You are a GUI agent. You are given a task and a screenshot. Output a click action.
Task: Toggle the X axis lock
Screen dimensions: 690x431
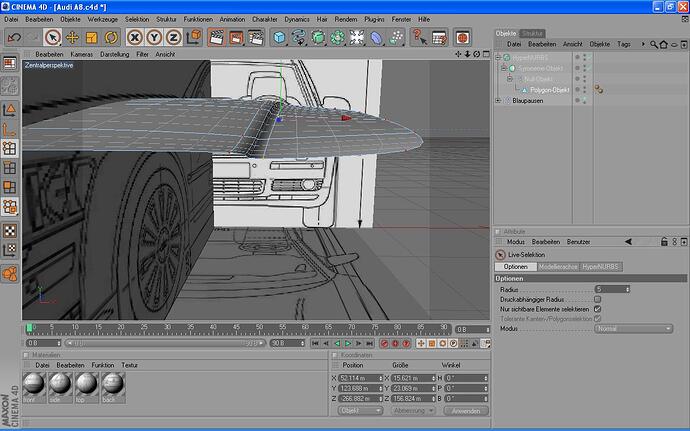[135, 38]
